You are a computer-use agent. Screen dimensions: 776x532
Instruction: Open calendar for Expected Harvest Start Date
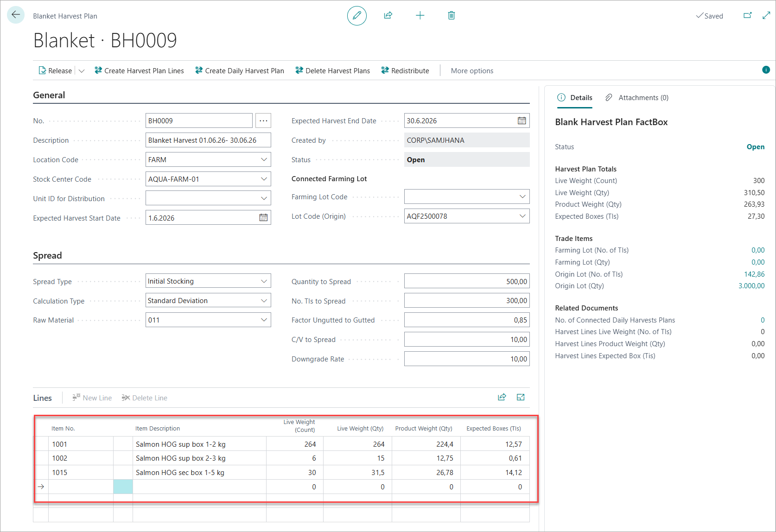click(x=263, y=218)
